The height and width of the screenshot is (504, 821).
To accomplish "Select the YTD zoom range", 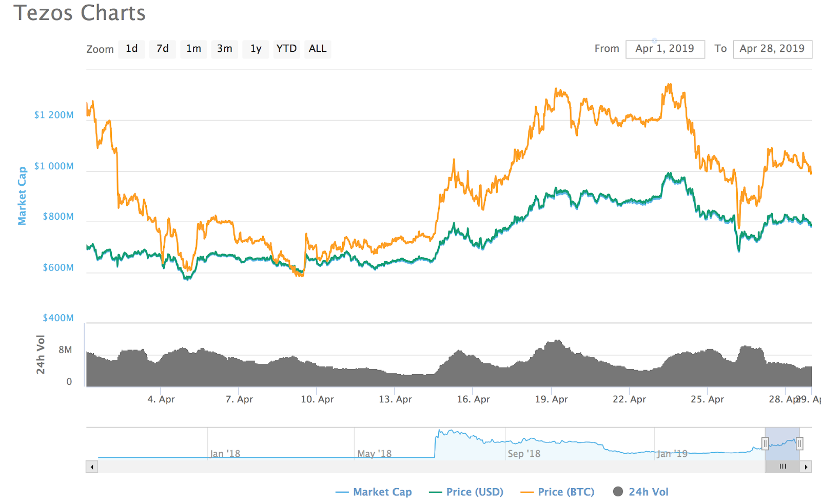I will pyautogui.click(x=286, y=49).
